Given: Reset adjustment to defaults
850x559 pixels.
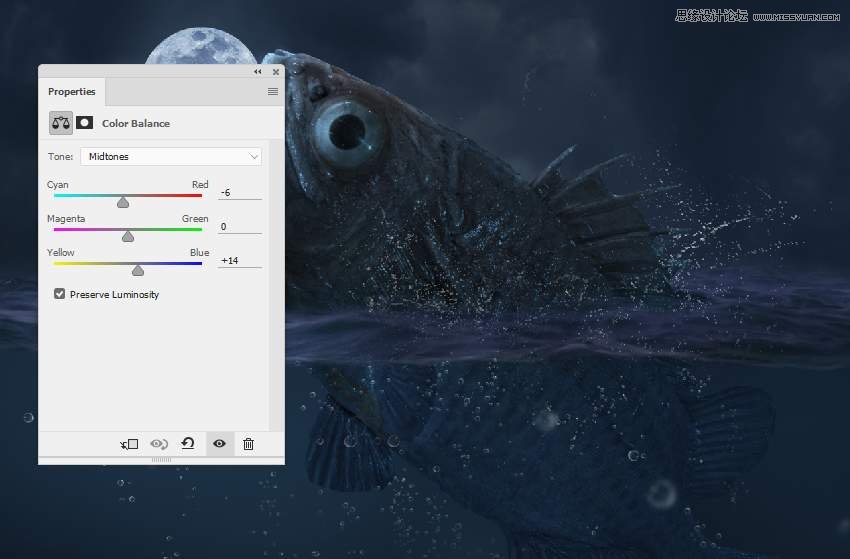Looking at the screenshot, I should pos(187,444).
